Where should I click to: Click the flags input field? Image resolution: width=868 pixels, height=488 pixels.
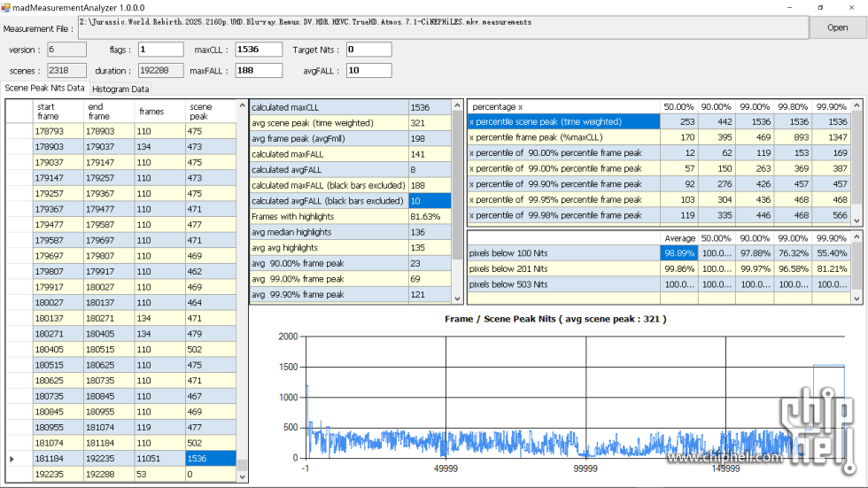point(159,50)
